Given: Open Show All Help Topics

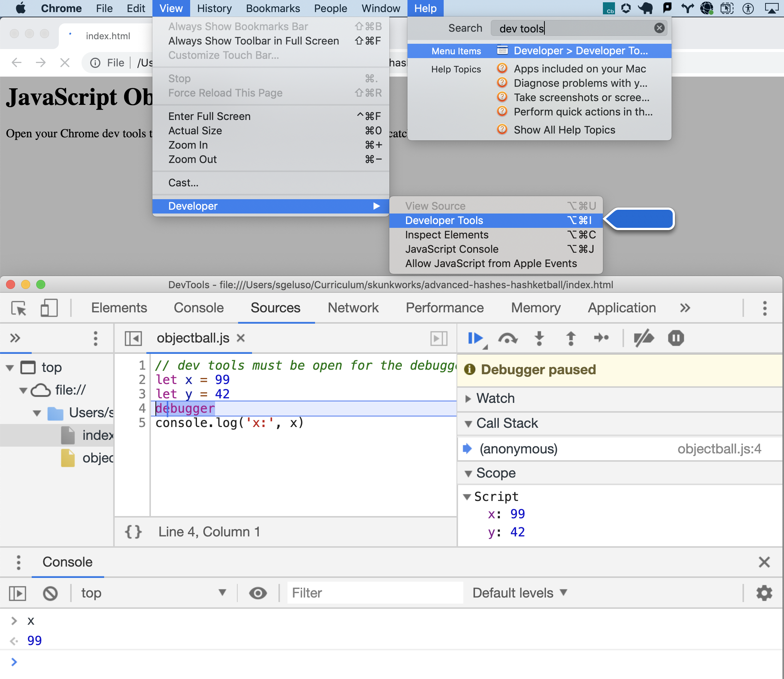Looking at the screenshot, I should point(539,130).
